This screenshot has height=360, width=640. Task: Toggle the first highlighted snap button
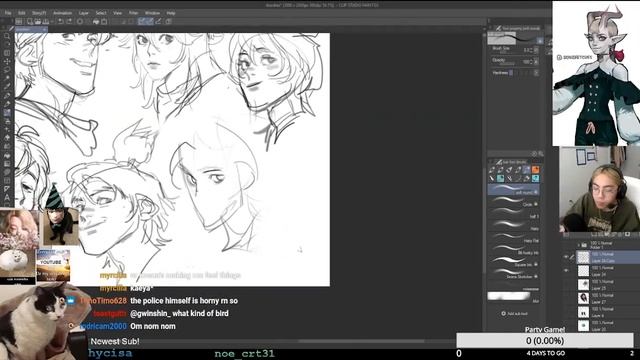pos(142,21)
